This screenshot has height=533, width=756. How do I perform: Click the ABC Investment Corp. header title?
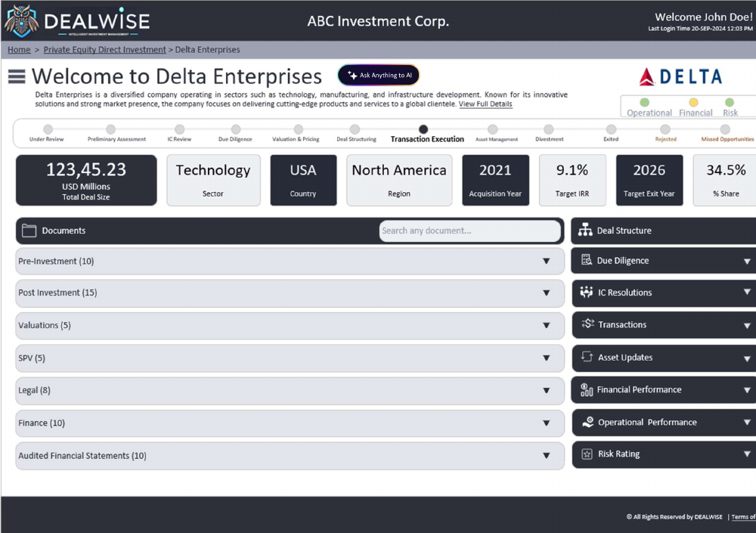[x=379, y=21]
